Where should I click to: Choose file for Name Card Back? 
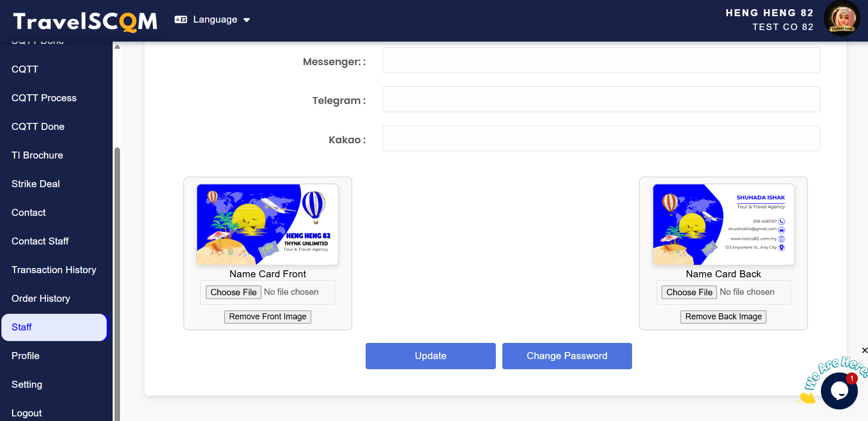[x=689, y=292]
